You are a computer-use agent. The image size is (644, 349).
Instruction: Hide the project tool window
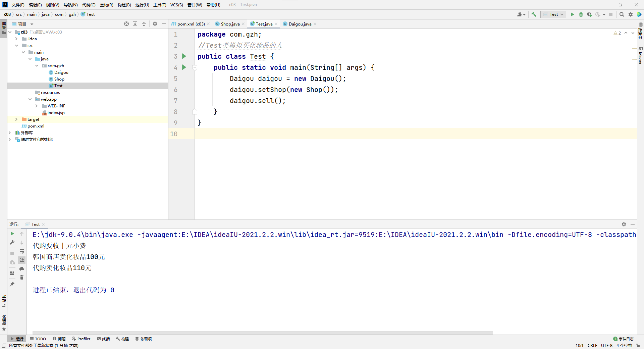164,24
